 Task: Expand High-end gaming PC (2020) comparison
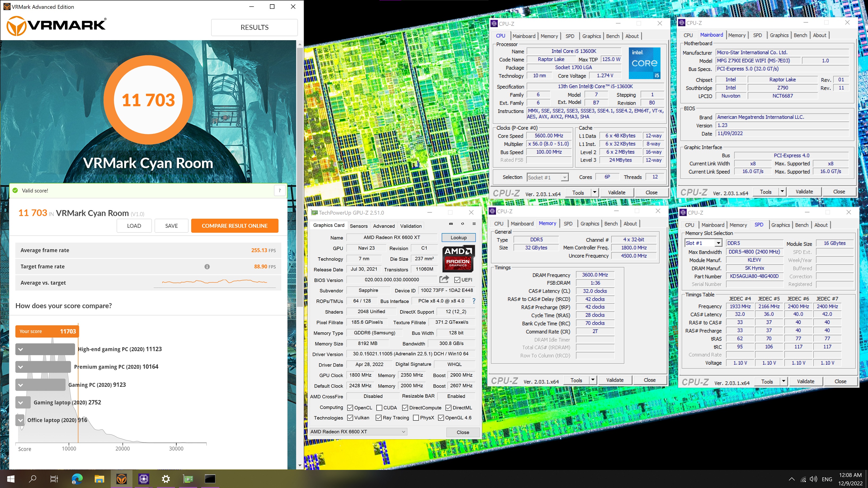click(20, 349)
